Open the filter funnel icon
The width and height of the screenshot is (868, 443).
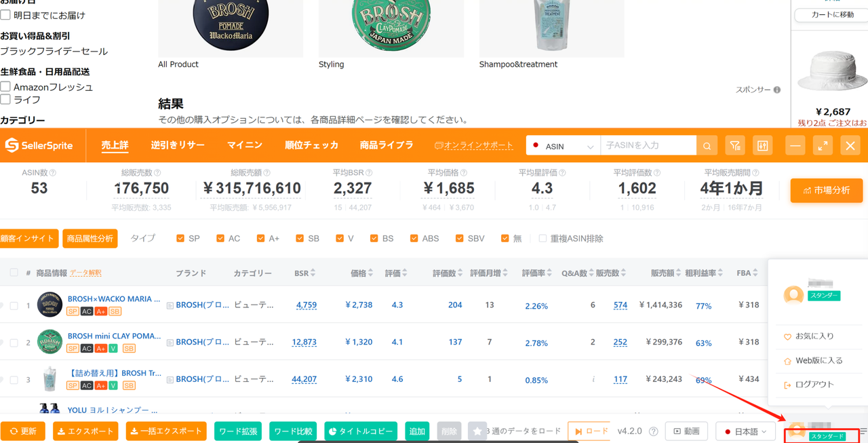coord(735,146)
